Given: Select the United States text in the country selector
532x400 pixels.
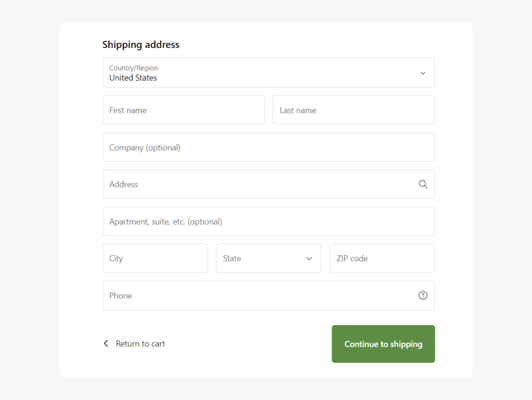Looking at the screenshot, I should pyautogui.click(x=133, y=78).
